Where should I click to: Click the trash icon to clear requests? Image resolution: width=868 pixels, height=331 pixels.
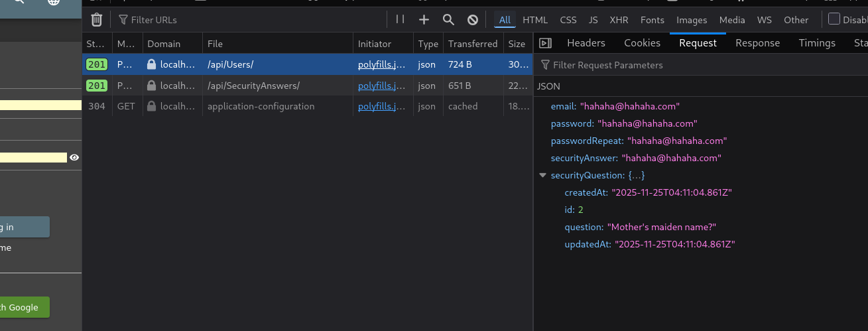coord(97,20)
